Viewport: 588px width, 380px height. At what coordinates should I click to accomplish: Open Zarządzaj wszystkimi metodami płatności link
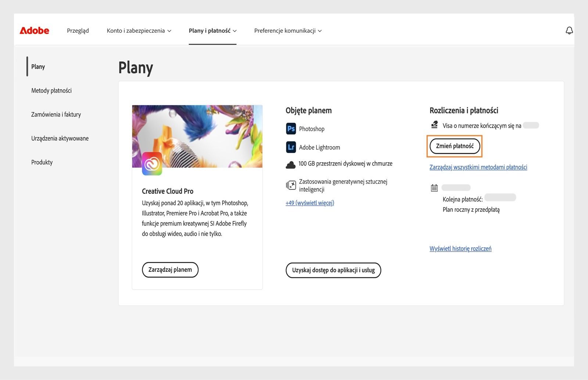[x=478, y=167]
